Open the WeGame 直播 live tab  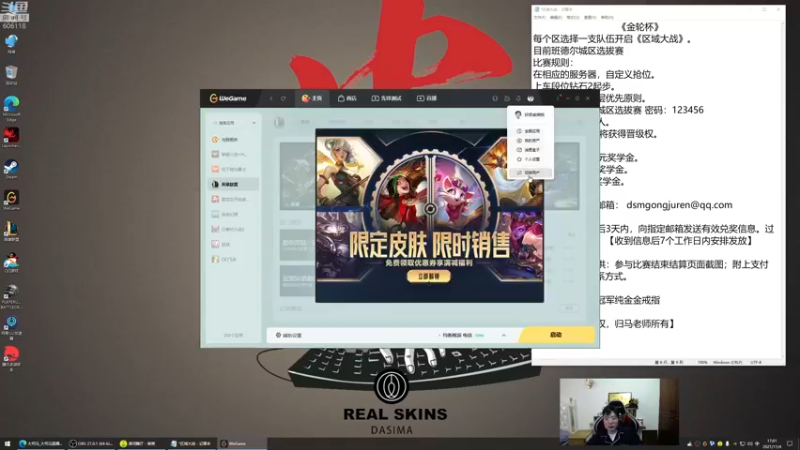(427, 98)
